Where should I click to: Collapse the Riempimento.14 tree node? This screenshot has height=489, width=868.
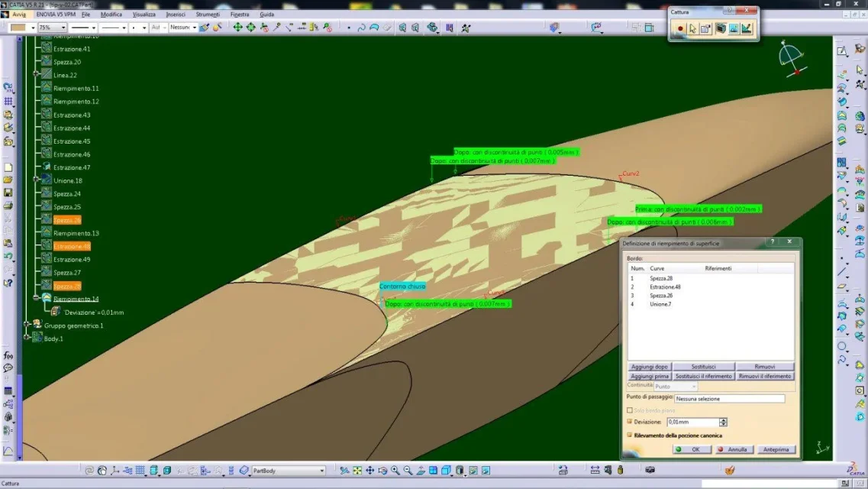[36, 299]
